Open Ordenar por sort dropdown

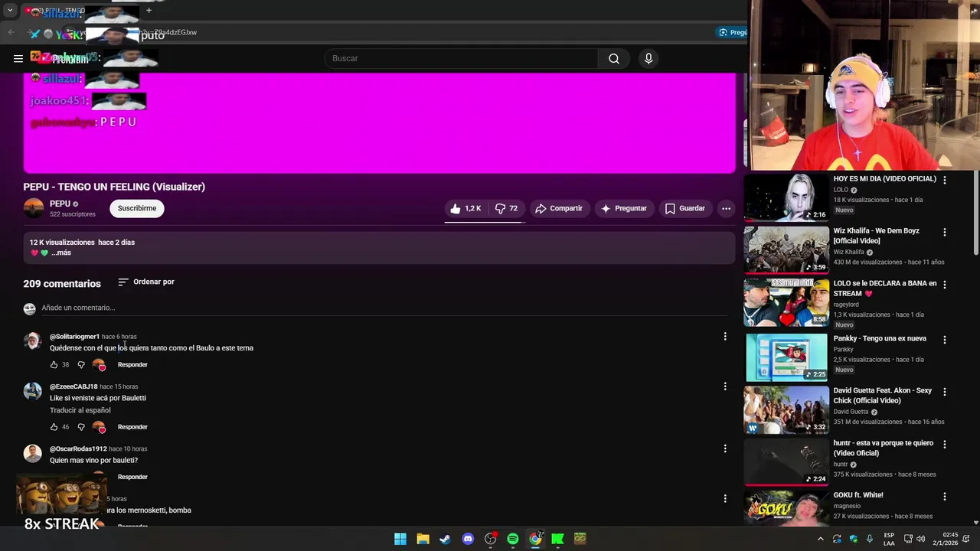click(146, 282)
